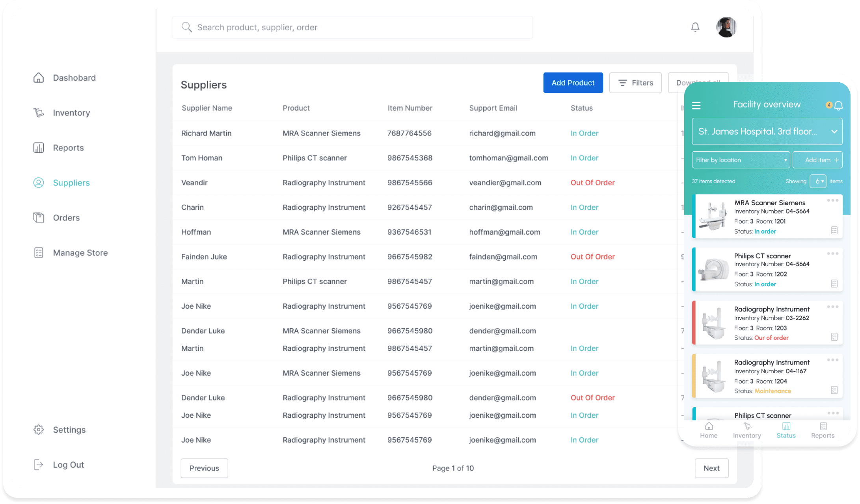Click the Manage Store list icon
The width and height of the screenshot is (860, 504).
39,253
